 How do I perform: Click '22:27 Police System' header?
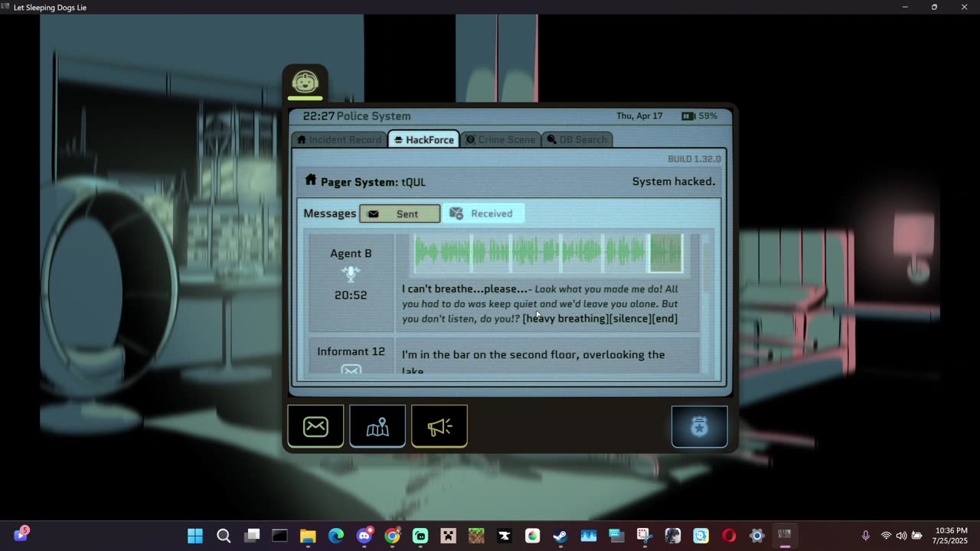(357, 116)
